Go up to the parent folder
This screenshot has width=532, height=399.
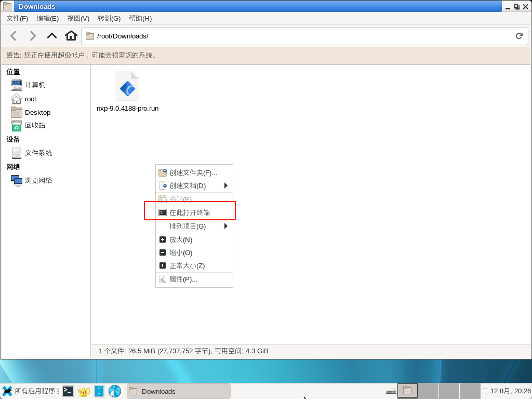coord(52,36)
